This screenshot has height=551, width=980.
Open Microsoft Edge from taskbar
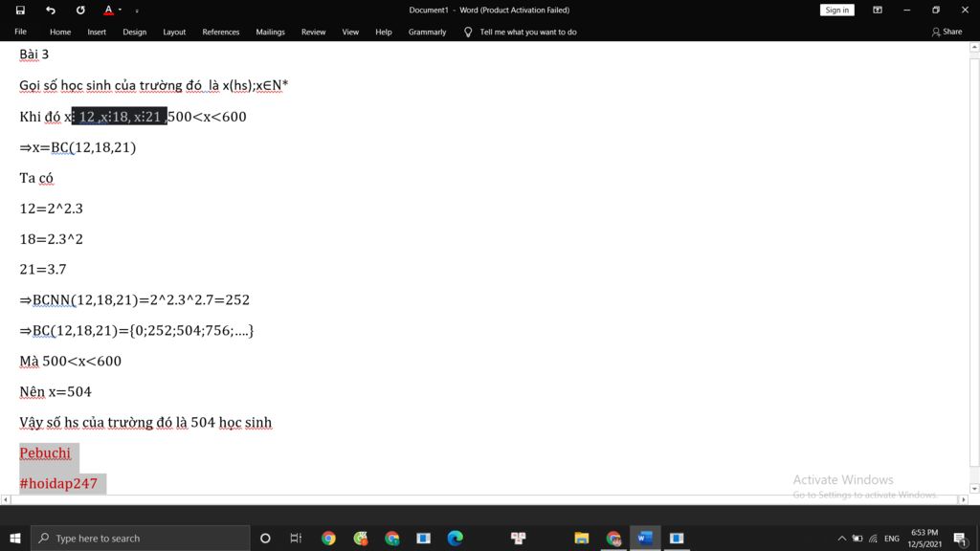pyautogui.click(x=455, y=538)
